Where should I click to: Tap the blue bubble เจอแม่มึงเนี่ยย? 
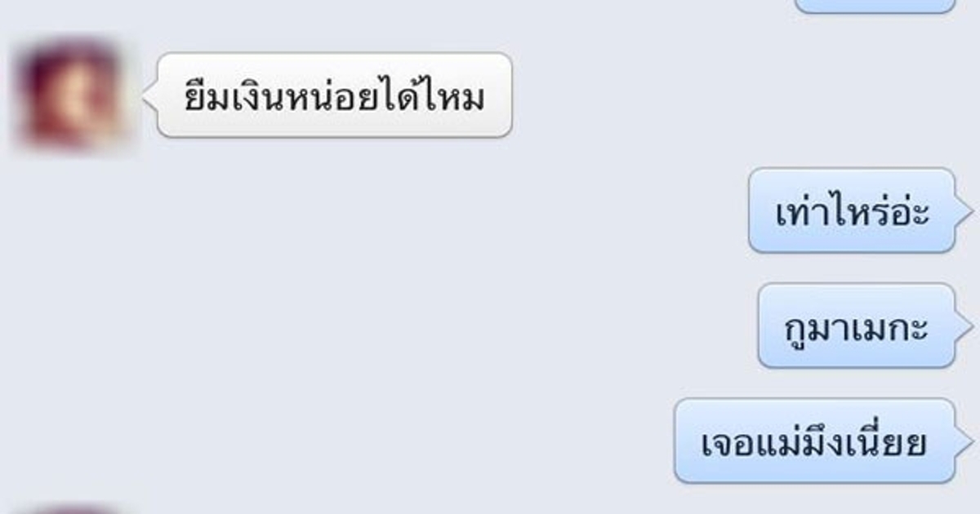point(814,441)
